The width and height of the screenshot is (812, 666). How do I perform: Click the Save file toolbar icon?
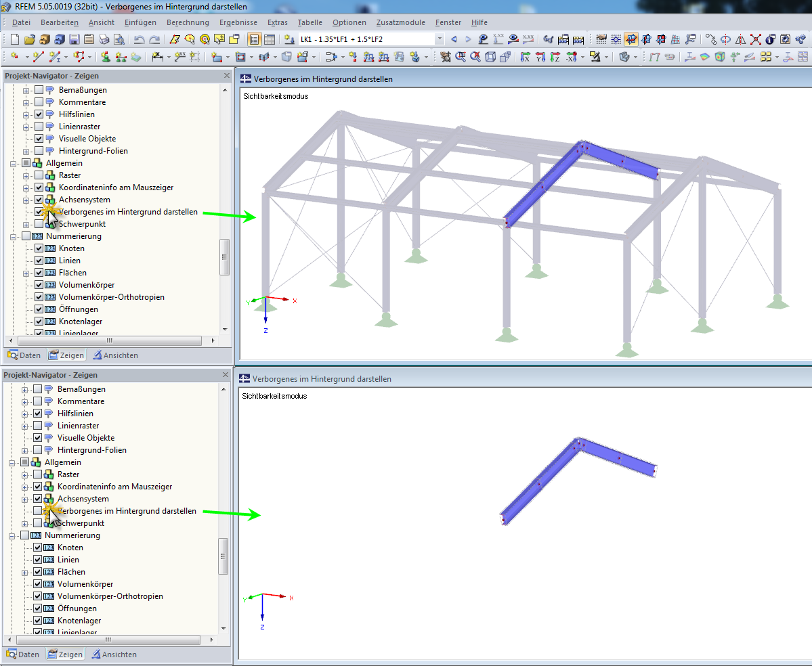(x=74, y=39)
